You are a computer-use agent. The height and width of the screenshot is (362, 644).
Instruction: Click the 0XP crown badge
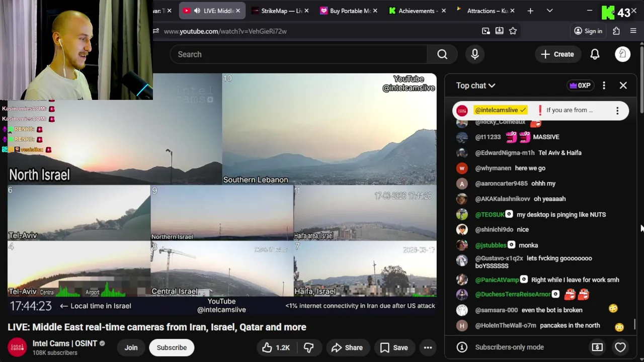[x=580, y=85]
